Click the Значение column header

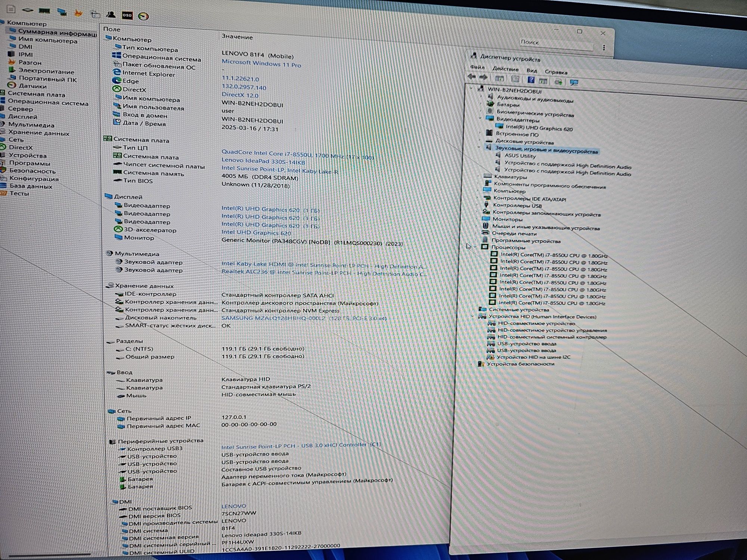237,37
